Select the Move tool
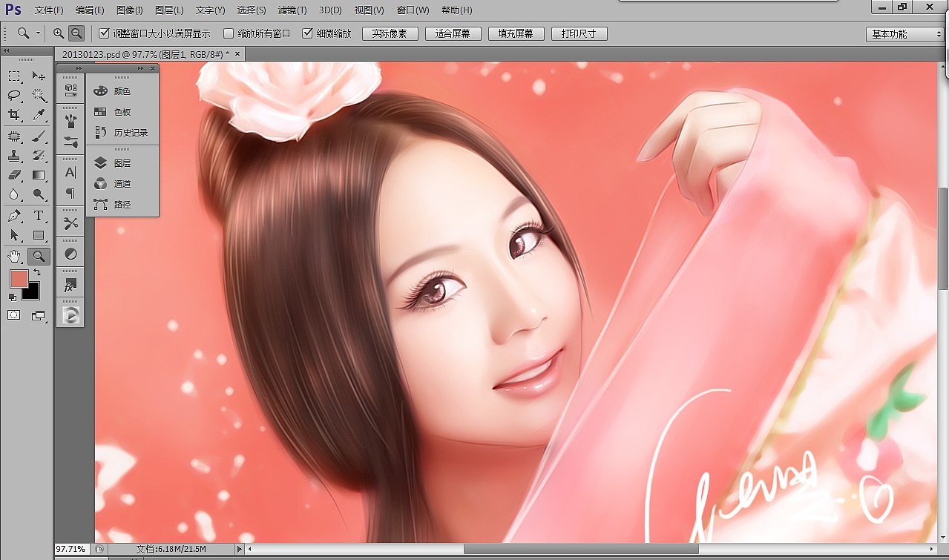This screenshot has width=949, height=560. point(39,76)
